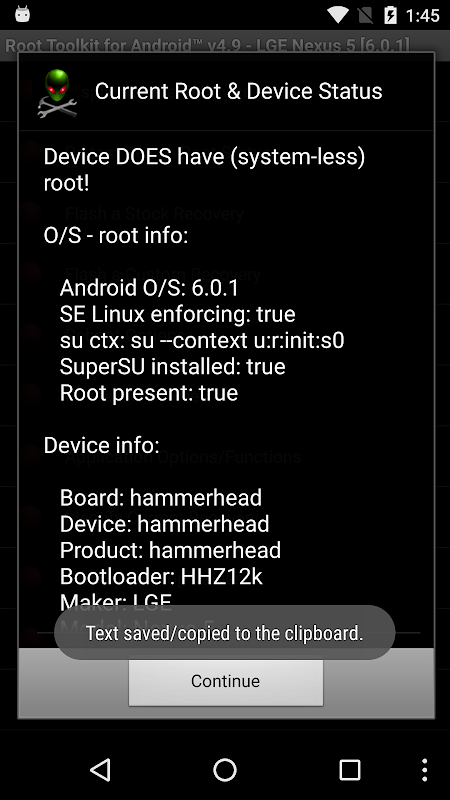This screenshot has height=800, width=450.
Task: Tap the Current Root & Device Status title
Action: 238,91
